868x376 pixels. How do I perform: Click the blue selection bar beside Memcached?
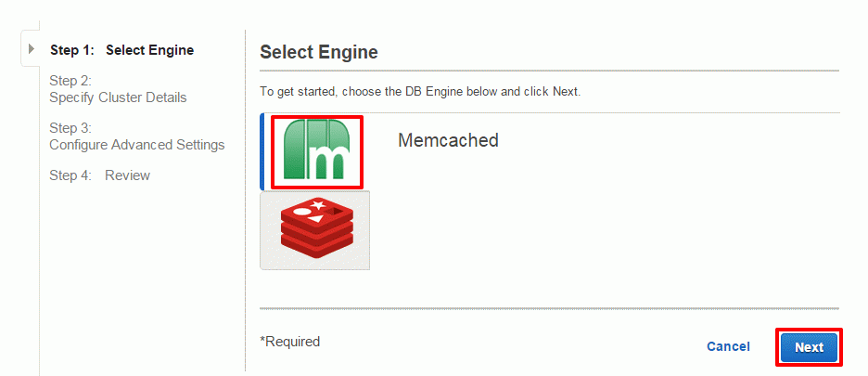(x=262, y=152)
